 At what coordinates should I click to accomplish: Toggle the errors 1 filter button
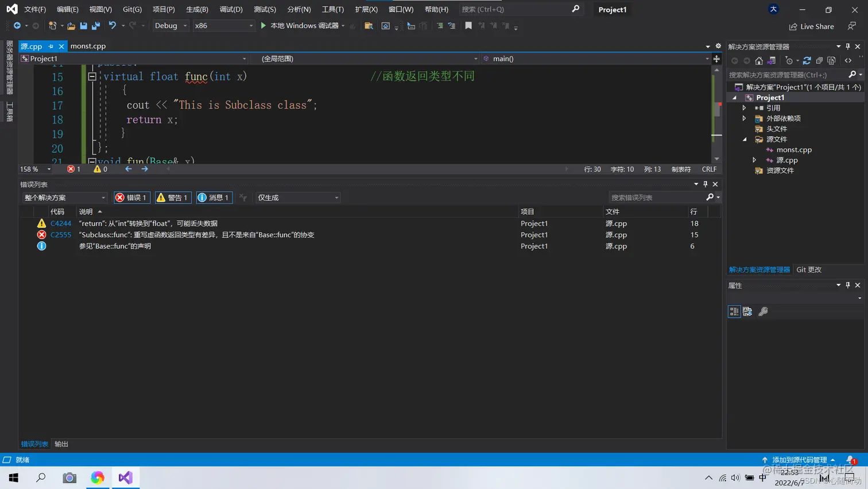click(x=132, y=198)
